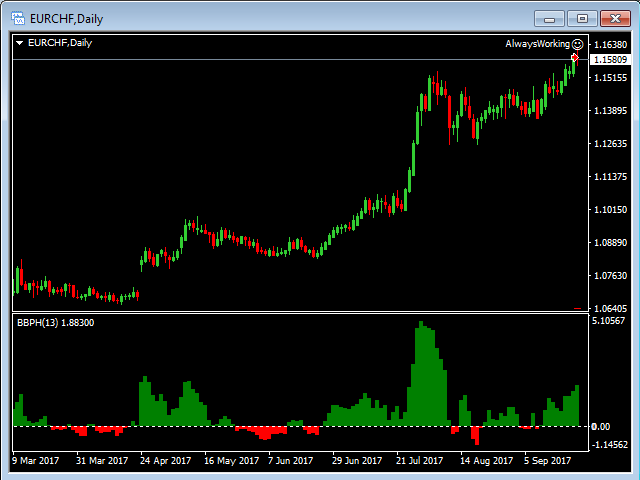Click the small red dash near 1.06405
The width and height of the screenshot is (640, 480).
click(577, 309)
